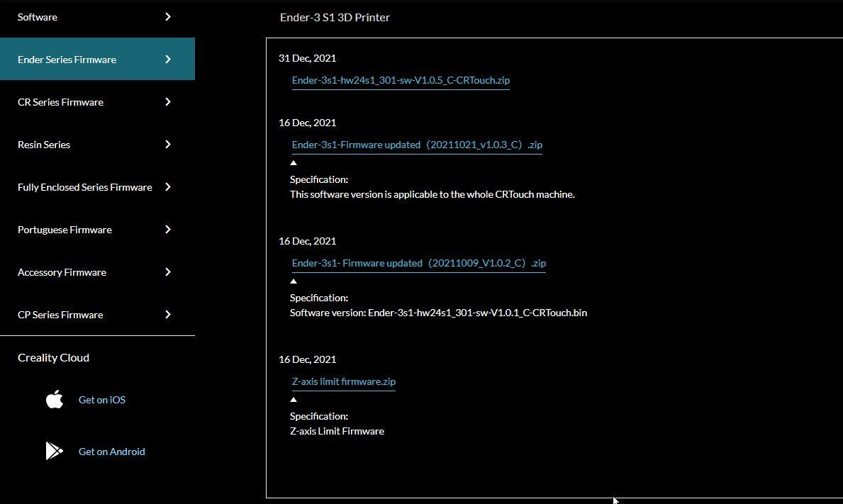Viewport: 843px width, 504px height.
Task: Download the 20211021_v1.0.3_C firmware zip
Action: coord(417,145)
